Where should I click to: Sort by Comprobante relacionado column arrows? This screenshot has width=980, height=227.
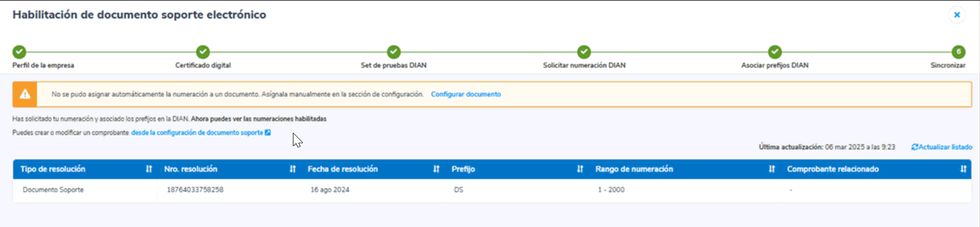(963, 169)
